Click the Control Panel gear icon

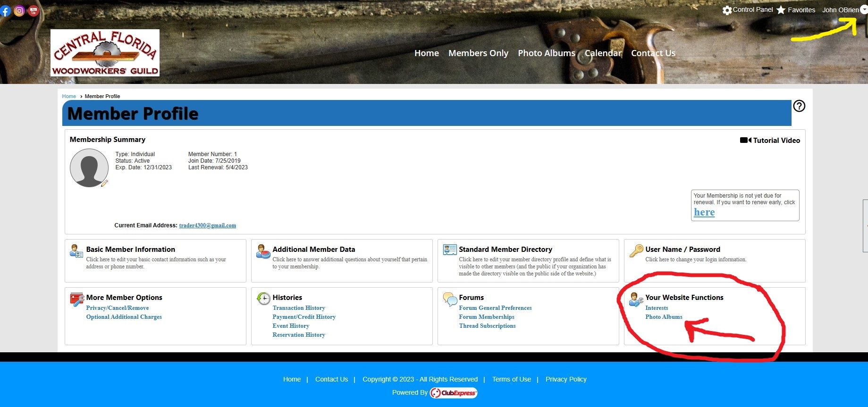[727, 10]
